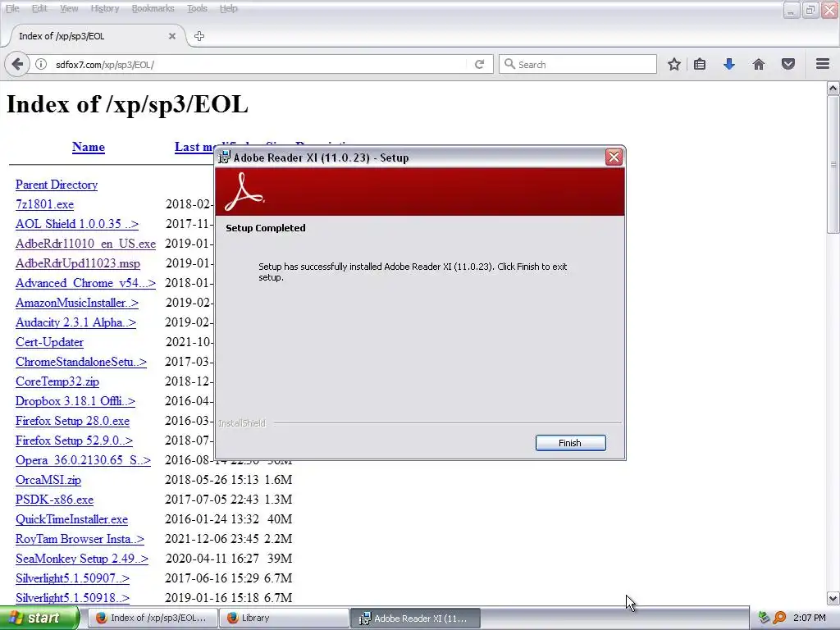Open the Opera_36.0.2130.65 link
This screenshot has width=840, height=630.
click(83, 460)
